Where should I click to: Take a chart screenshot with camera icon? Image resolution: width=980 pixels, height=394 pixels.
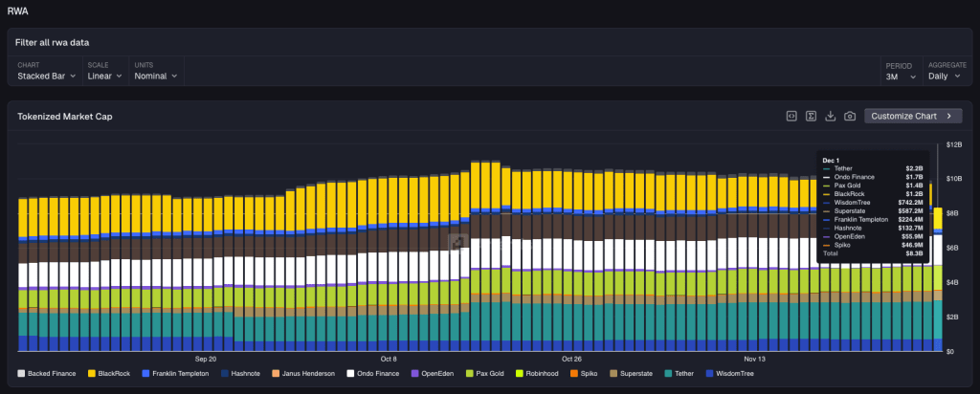pyautogui.click(x=849, y=116)
